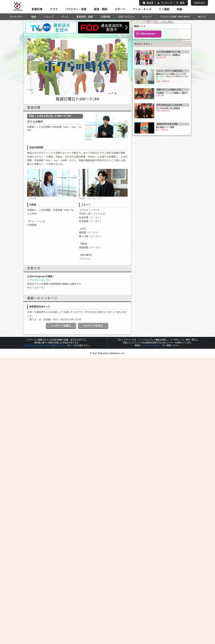The image size is (215, 644).
Task: Click the 赤楚衛二 photo
Action: [x=106, y=126]
